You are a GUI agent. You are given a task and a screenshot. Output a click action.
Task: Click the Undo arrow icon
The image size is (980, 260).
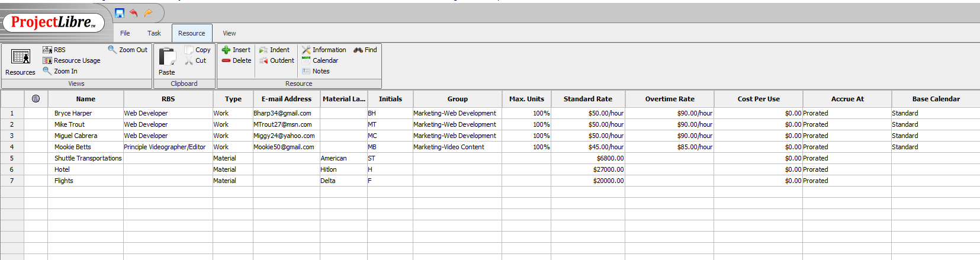134,13
